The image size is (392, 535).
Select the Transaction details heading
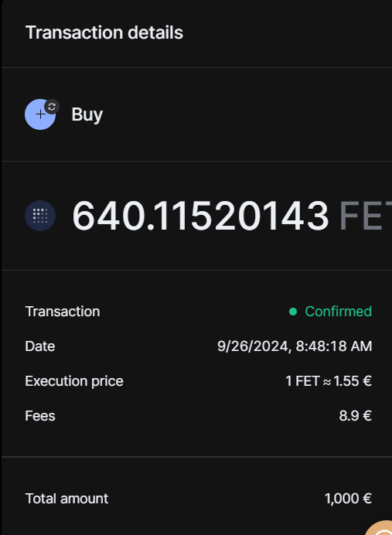pos(104,32)
